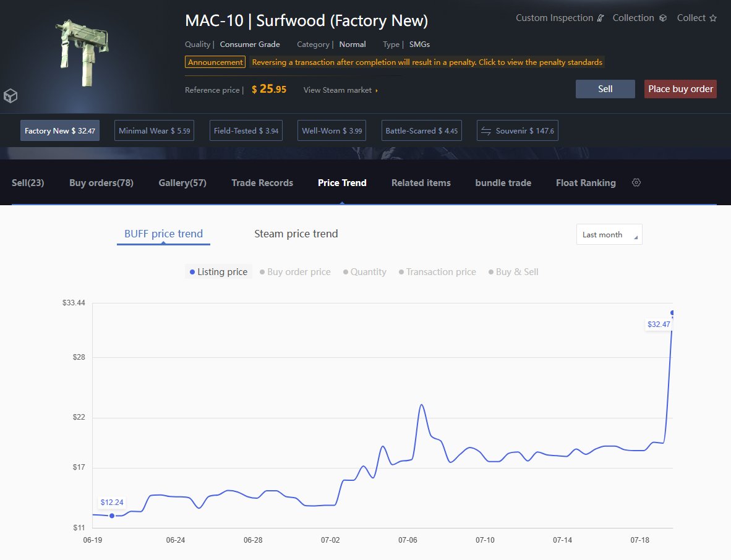Click the 06-19 x-axis date label
The image size is (731, 560).
92,540
